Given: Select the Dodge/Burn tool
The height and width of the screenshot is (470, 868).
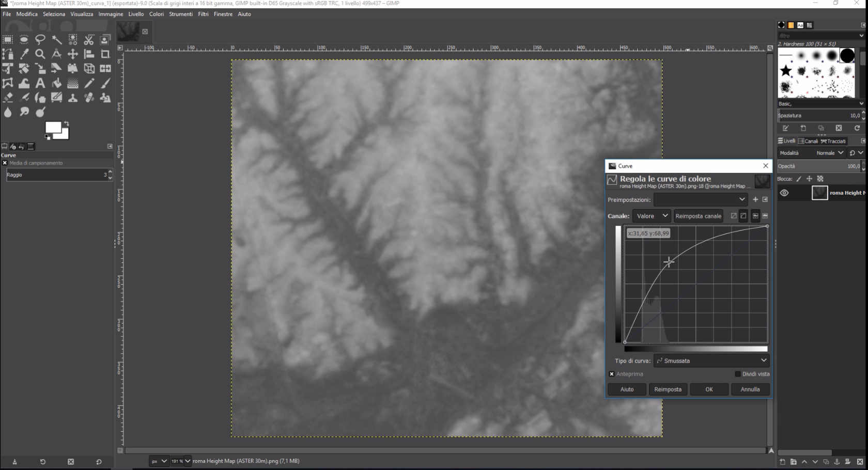Looking at the screenshot, I should point(40,112).
